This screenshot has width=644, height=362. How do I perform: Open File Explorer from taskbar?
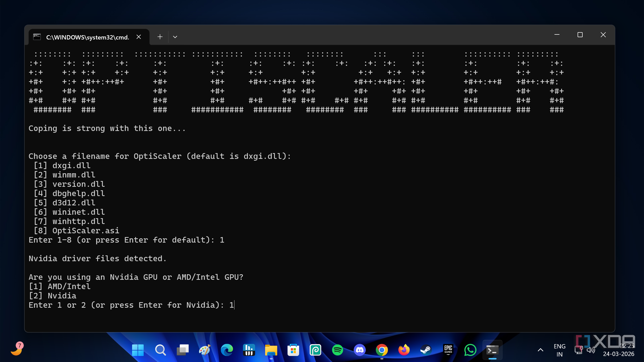pyautogui.click(x=271, y=350)
